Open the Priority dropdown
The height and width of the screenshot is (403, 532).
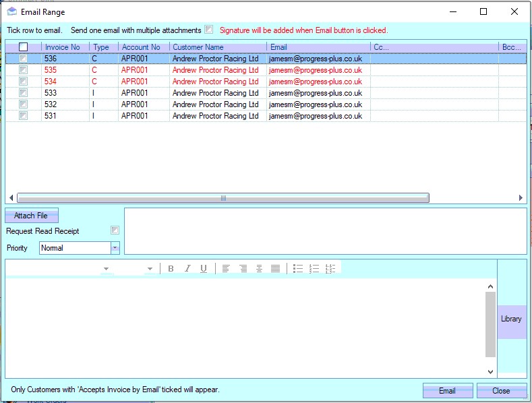coord(115,248)
